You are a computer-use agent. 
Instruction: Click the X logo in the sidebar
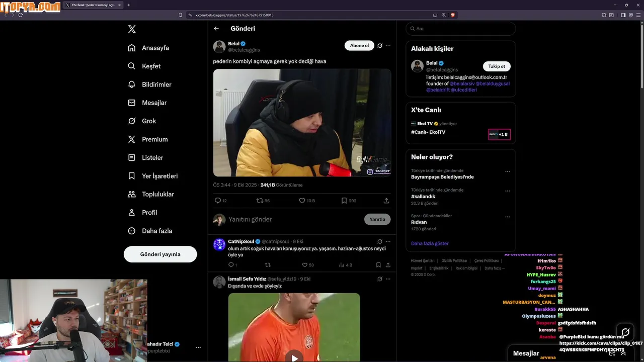pos(132,29)
